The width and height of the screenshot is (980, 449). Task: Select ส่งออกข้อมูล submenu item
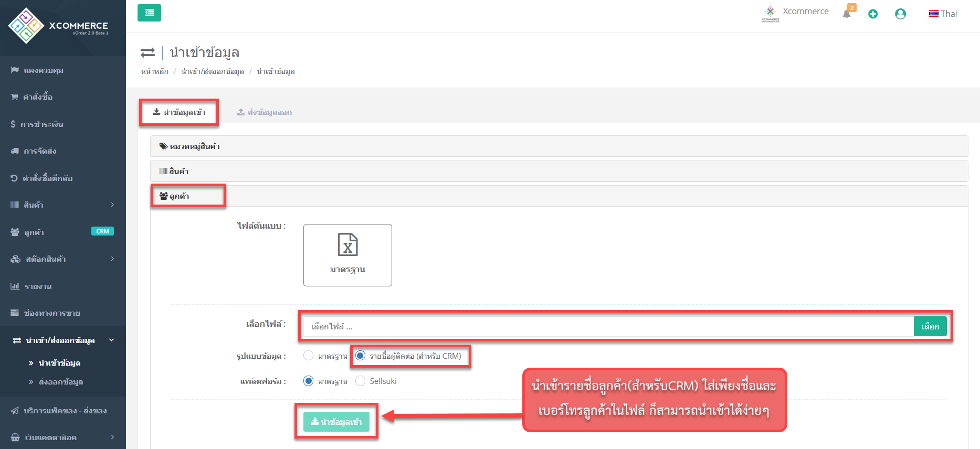tap(61, 382)
